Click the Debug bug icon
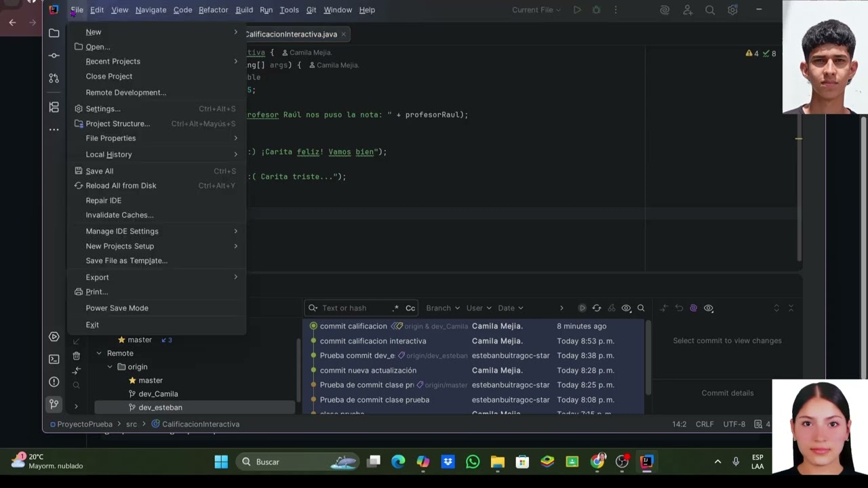This screenshot has width=868, height=488. tap(596, 9)
